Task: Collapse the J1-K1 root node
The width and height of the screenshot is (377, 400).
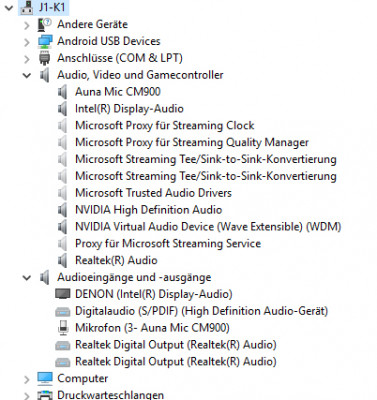Action: point(9,7)
